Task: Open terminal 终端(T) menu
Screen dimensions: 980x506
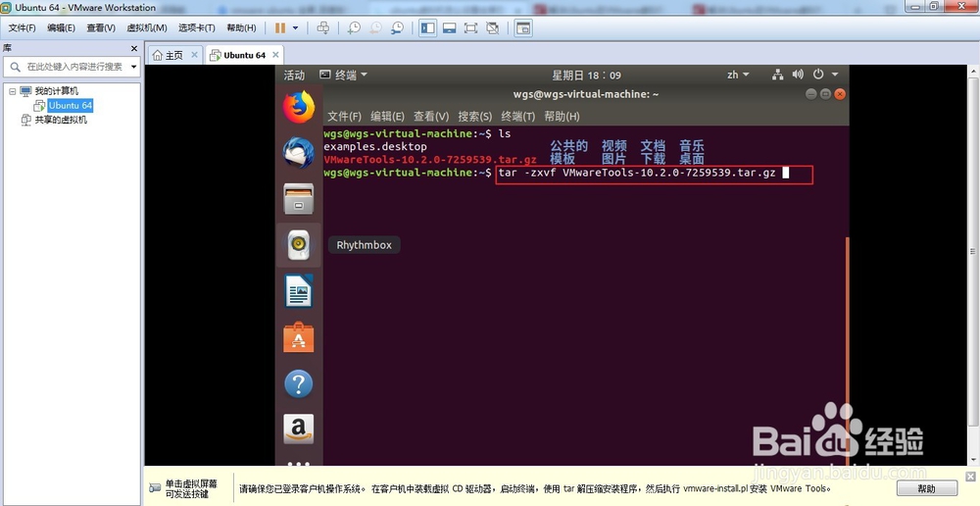Action: pos(518,117)
